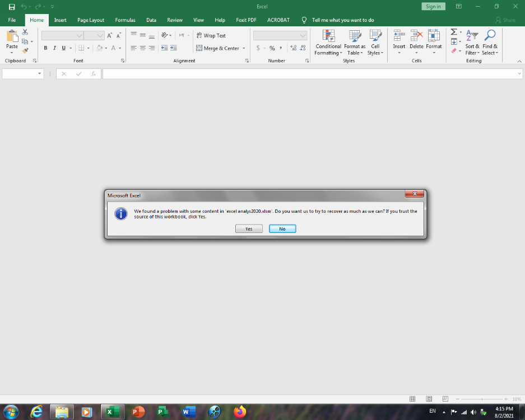Switch to Page Break Preview view icon
This screenshot has width=525, height=420.
(x=445, y=399)
